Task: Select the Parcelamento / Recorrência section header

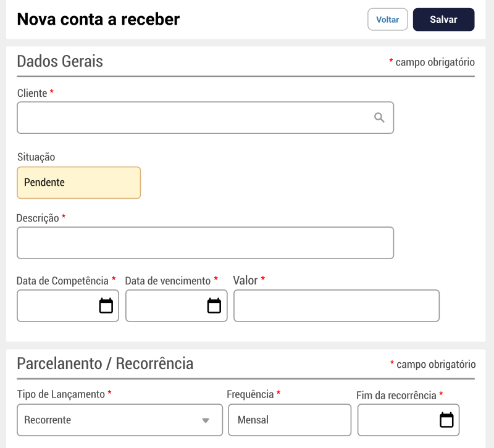Action: pos(105,363)
